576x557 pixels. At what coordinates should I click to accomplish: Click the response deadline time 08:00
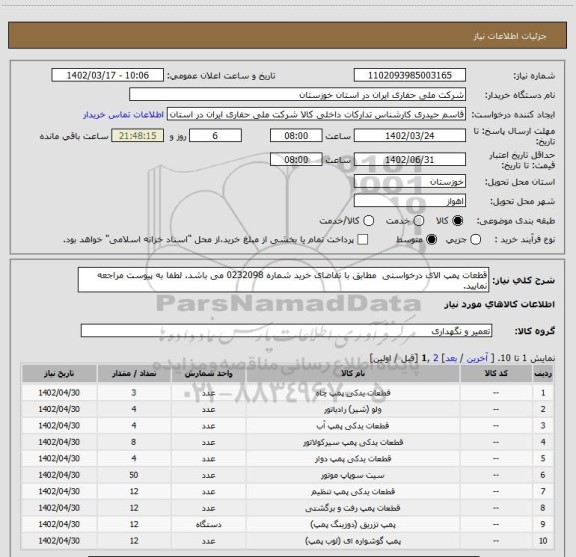(296, 136)
